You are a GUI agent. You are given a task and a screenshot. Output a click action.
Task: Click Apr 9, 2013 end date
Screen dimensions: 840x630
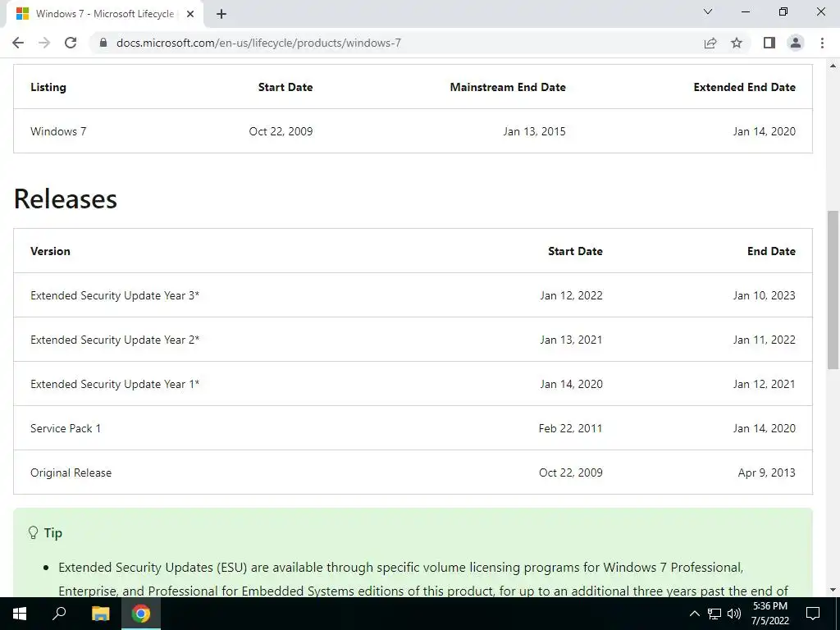[x=767, y=472]
